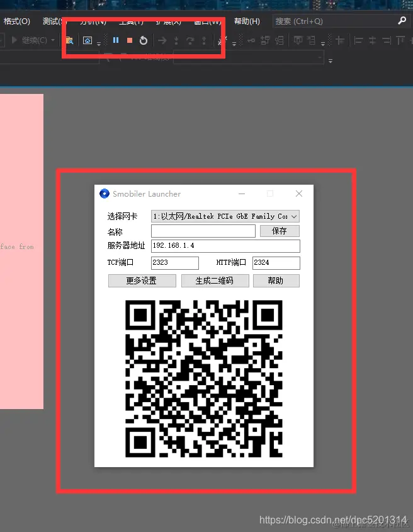413x532 pixels.
Task: Restart debugging with the circular arrow
Action: point(144,40)
